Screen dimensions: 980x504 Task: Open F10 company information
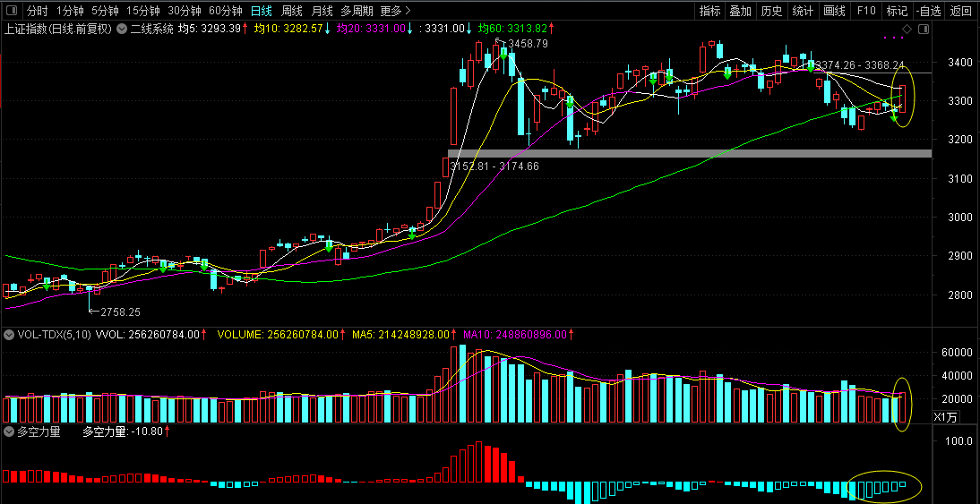[x=866, y=11]
